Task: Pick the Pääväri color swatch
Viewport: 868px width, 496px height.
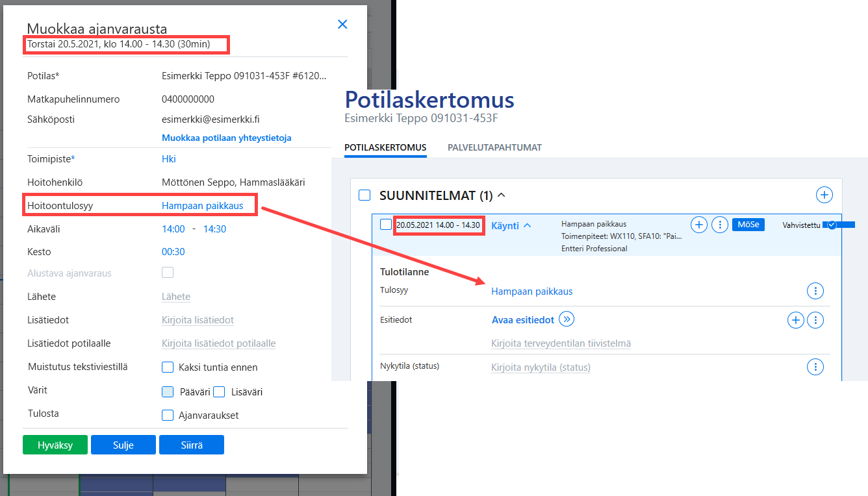Action: [168, 391]
